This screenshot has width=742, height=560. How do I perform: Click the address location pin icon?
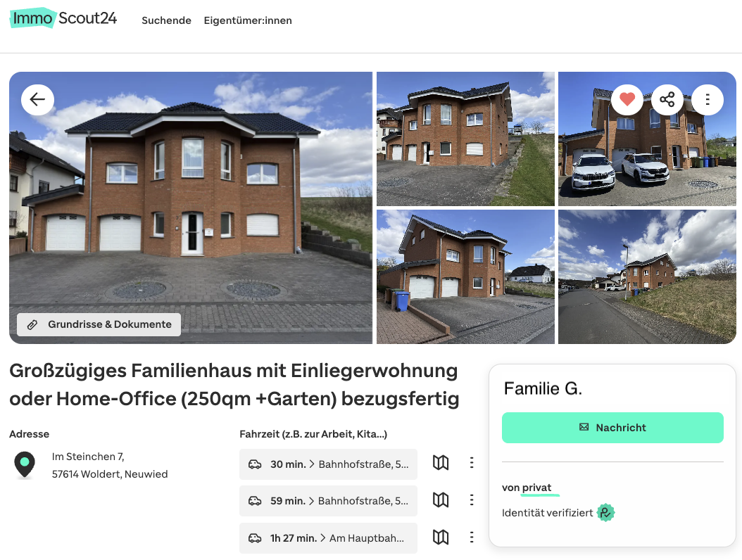pyautogui.click(x=25, y=464)
